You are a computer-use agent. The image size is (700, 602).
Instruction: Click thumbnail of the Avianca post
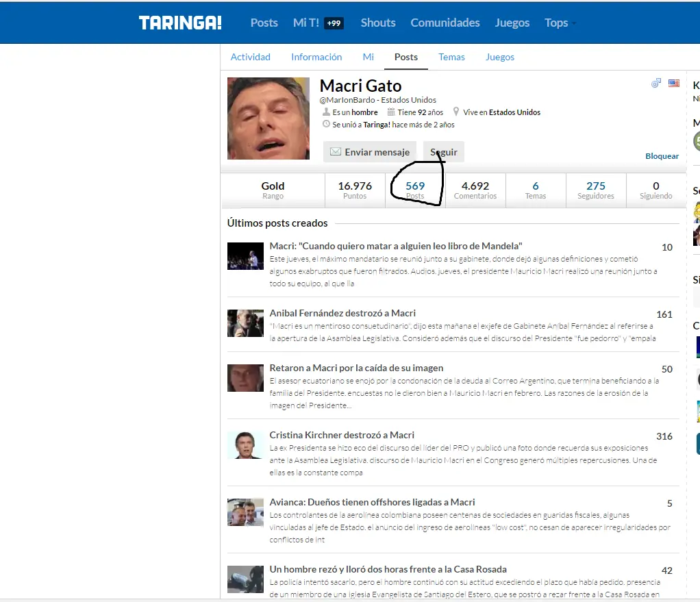coord(245,512)
